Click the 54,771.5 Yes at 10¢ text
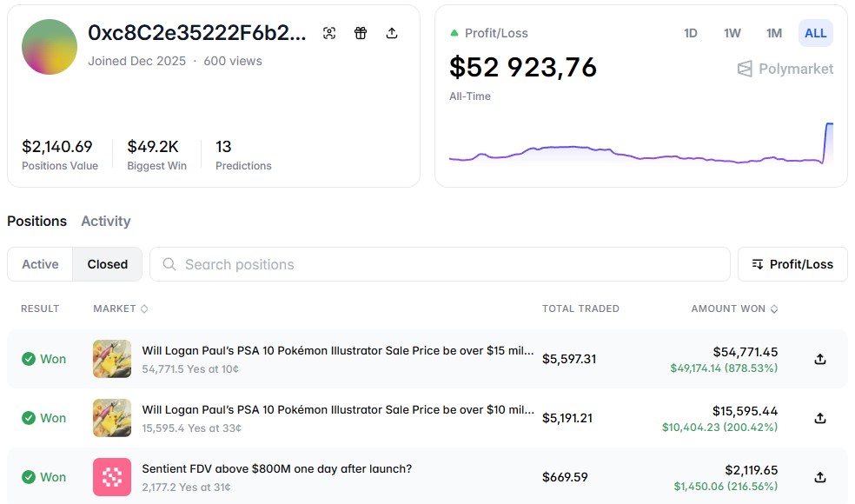 click(190, 369)
